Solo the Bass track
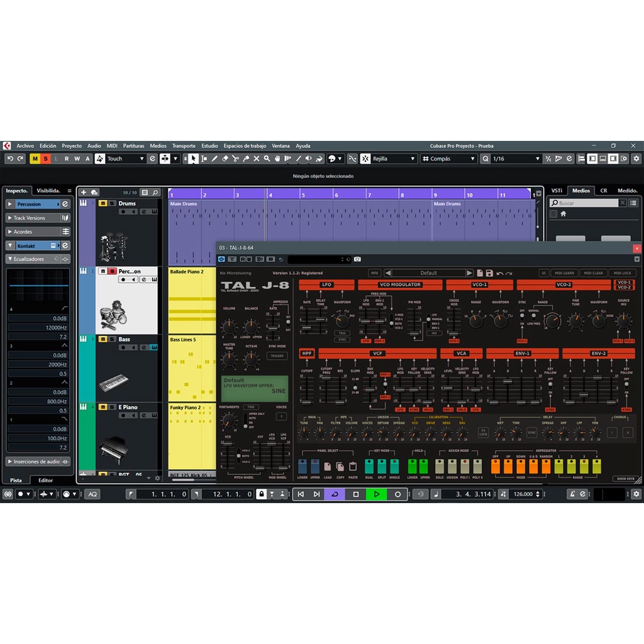 (x=112, y=339)
